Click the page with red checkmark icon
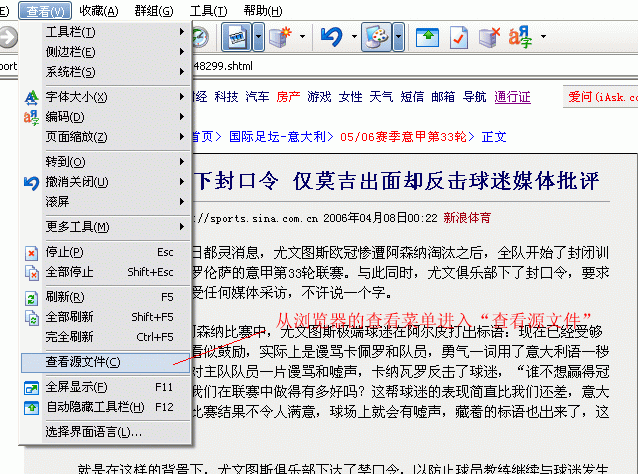638x474 pixels. tap(457, 38)
